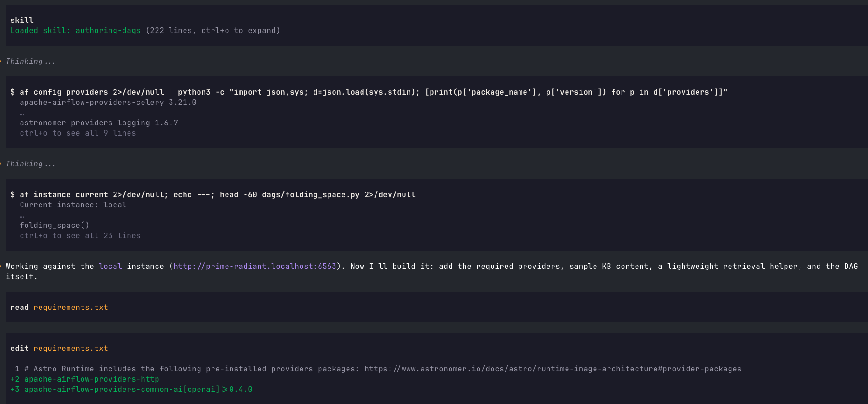Viewport: 868px width, 404px height.
Task: Click the '(222 lines, ctrl+o to expand)' hint
Action: [213, 31]
